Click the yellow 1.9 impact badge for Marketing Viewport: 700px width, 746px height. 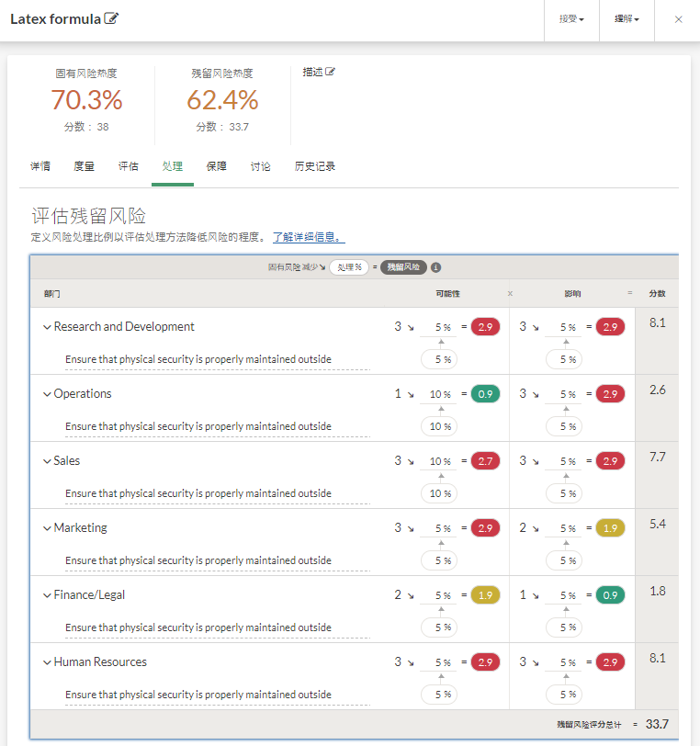[610, 528]
